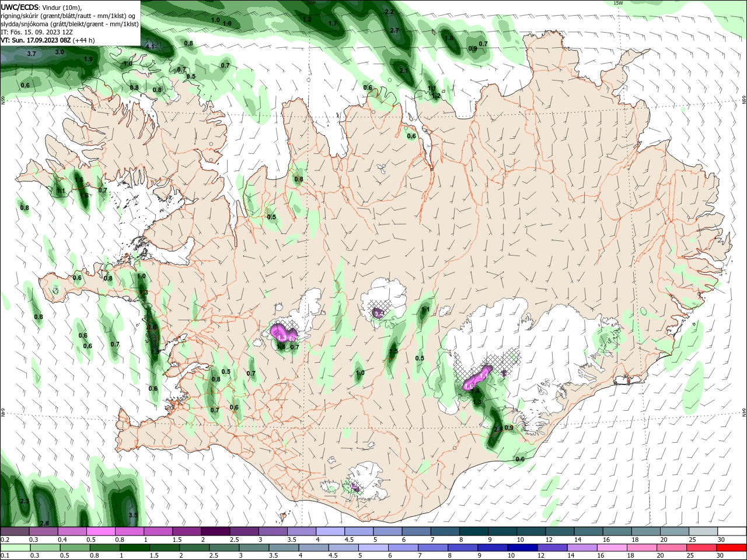The width and height of the screenshot is (747, 560).
Task: Click the light pink 16 swatch in bottom legend row
Action: tap(612, 548)
